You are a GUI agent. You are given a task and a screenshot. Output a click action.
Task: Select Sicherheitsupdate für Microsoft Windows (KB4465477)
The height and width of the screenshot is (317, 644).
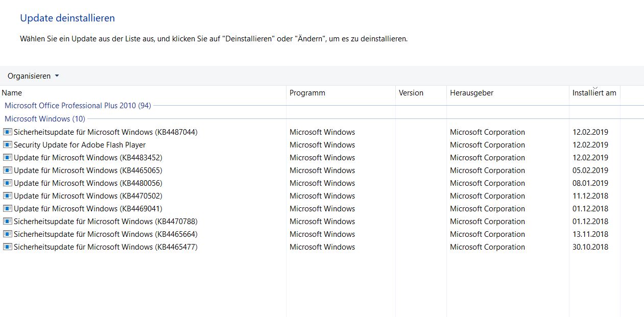(x=106, y=247)
